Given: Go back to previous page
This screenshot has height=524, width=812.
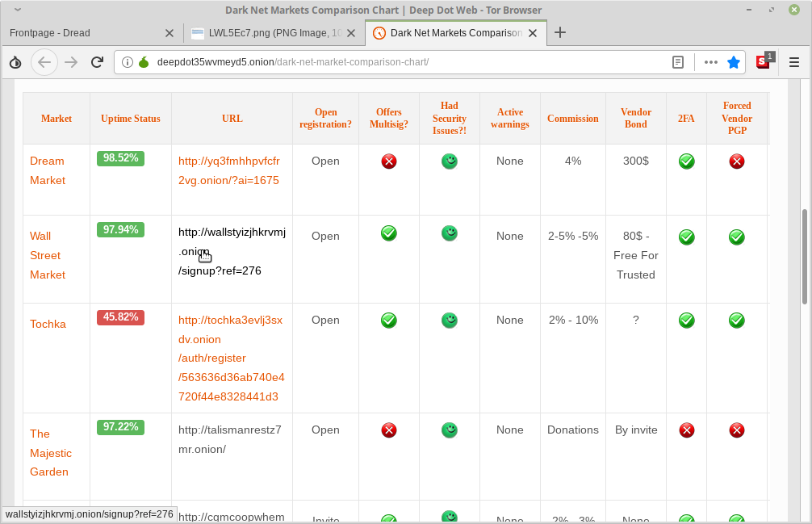Looking at the screenshot, I should point(44,63).
